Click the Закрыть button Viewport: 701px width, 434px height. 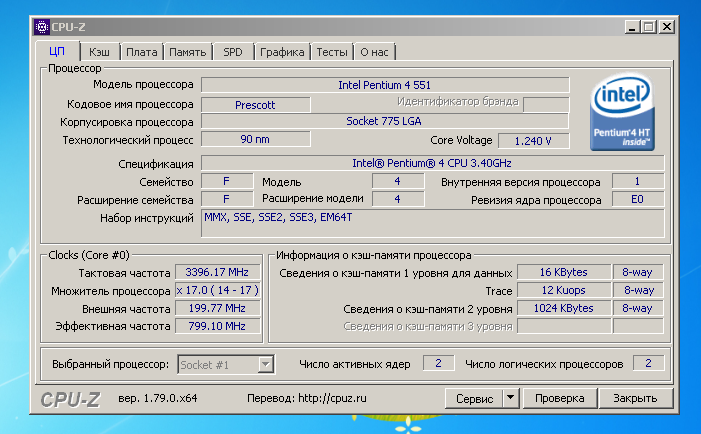point(635,398)
